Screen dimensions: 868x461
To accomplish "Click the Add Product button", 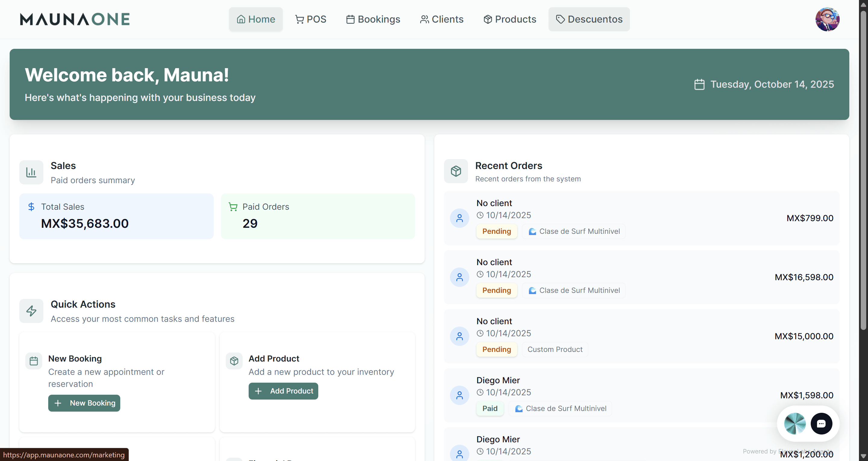I will tap(283, 391).
